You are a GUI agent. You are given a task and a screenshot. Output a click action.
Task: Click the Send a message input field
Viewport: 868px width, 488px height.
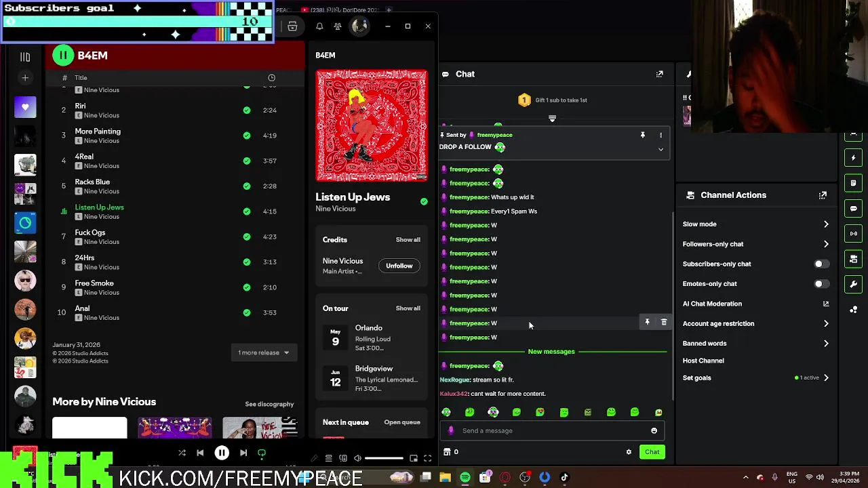(x=553, y=430)
